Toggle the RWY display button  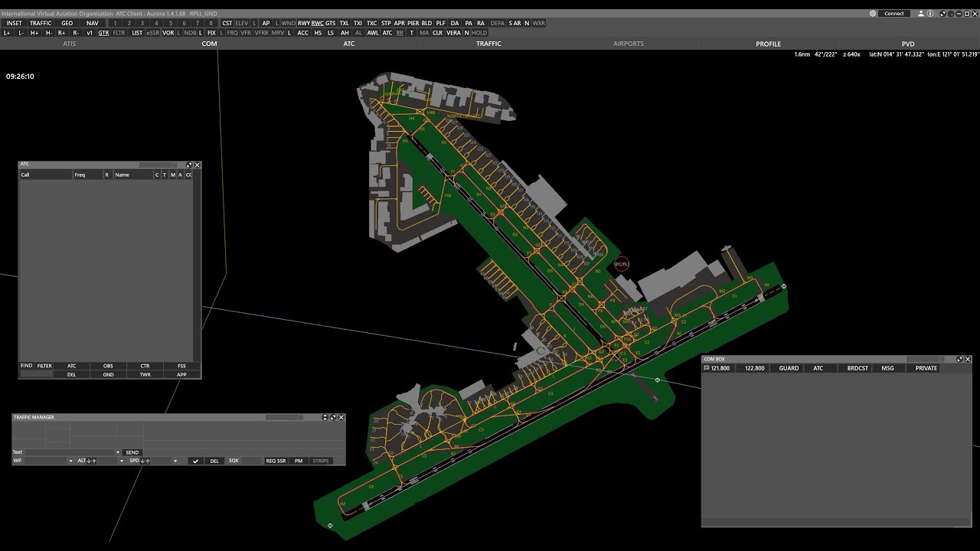pos(304,23)
